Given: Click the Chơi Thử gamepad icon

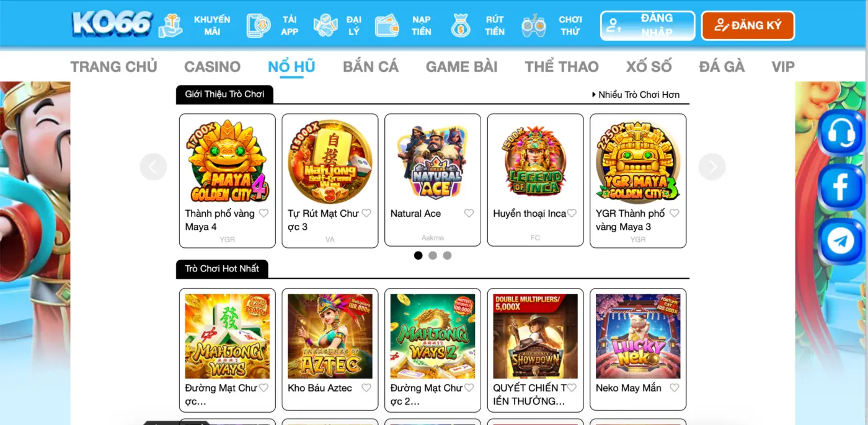Looking at the screenshot, I should coord(533,25).
